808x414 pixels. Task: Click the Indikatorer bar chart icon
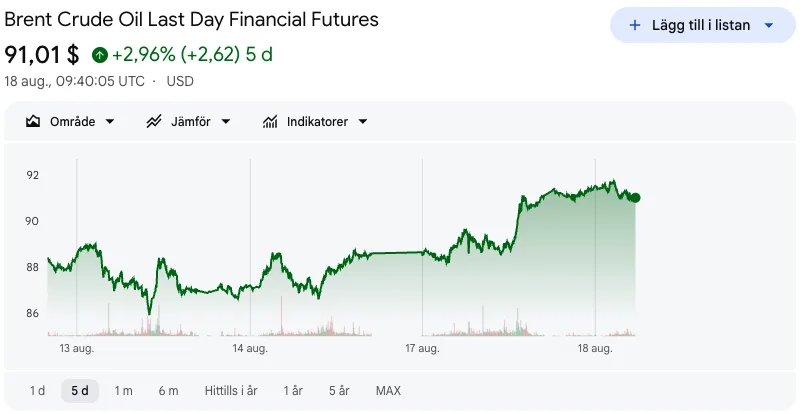[x=270, y=122]
